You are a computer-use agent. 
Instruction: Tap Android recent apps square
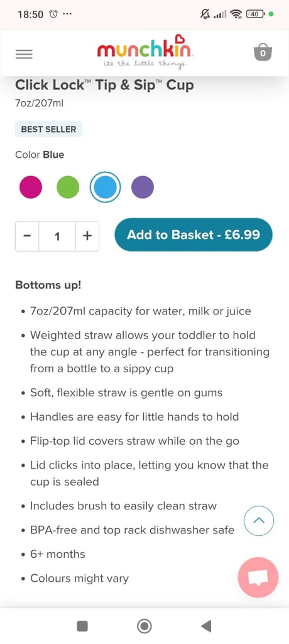pyautogui.click(x=82, y=626)
